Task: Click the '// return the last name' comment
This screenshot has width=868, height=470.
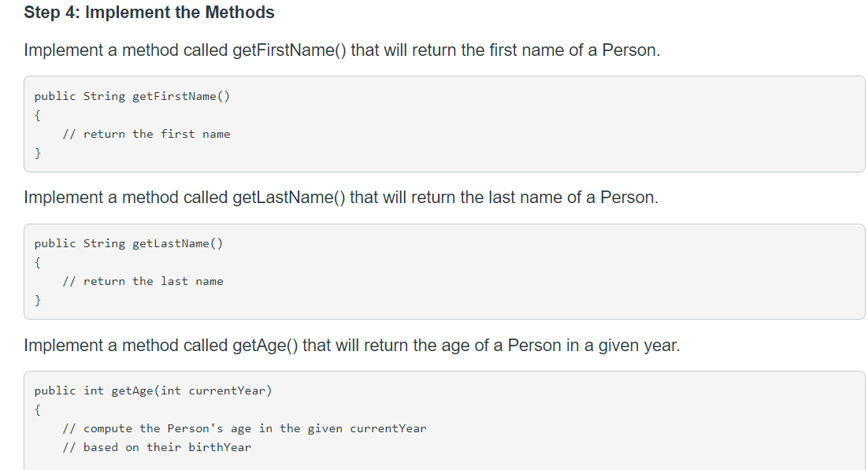Action: 143,281
